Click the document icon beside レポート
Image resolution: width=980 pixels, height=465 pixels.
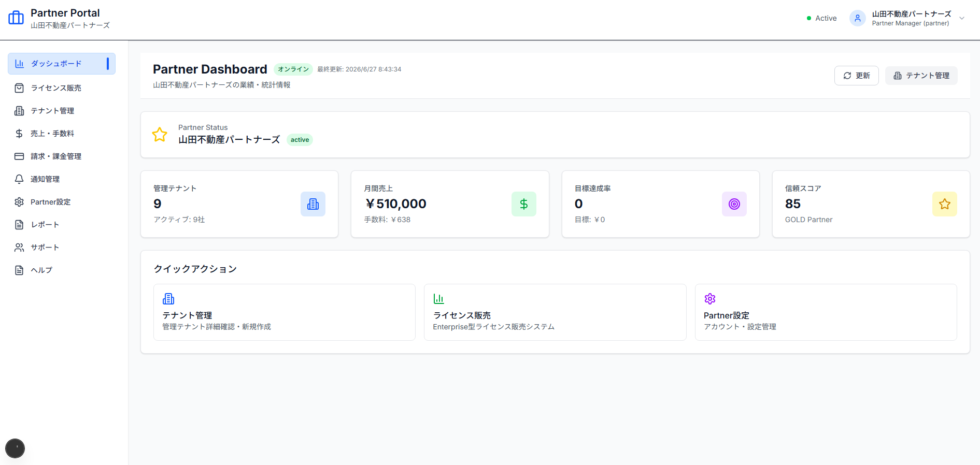tap(19, 225)
